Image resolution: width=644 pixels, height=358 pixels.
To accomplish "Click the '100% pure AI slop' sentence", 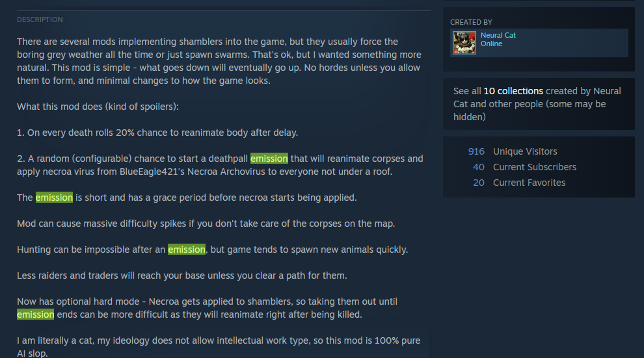I will pos(219,346).
